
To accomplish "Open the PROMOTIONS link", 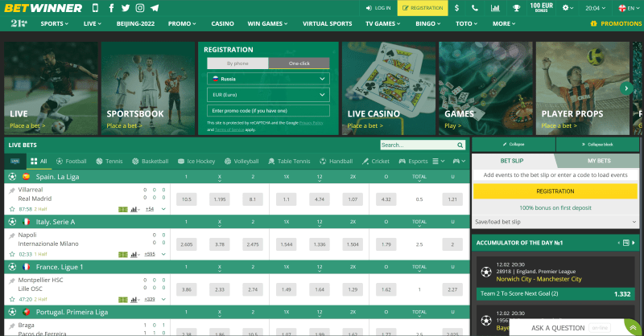I will (616, 24).
